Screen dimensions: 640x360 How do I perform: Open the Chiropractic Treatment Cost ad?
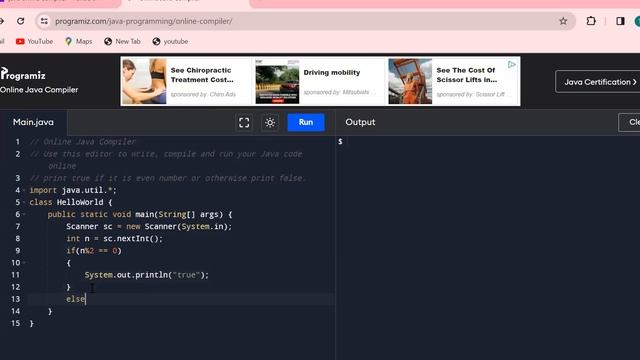(x=187, y=81)
